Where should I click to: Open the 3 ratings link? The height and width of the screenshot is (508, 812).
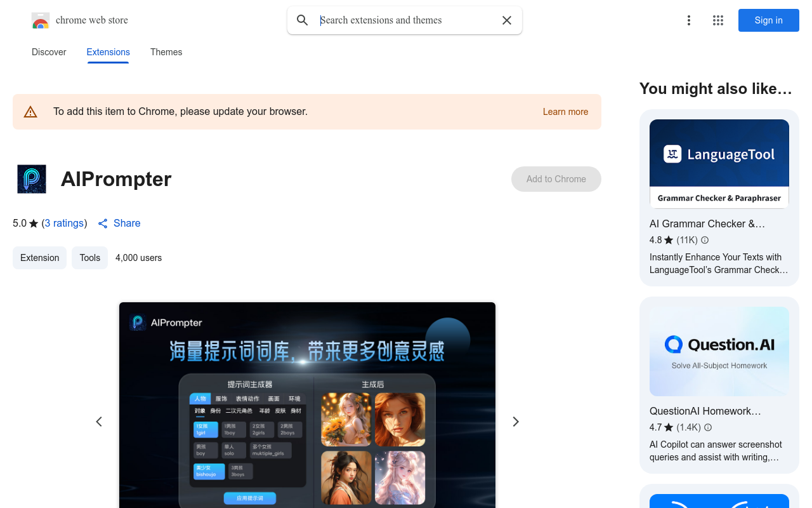pyautogui.click(x=65, y=224)
